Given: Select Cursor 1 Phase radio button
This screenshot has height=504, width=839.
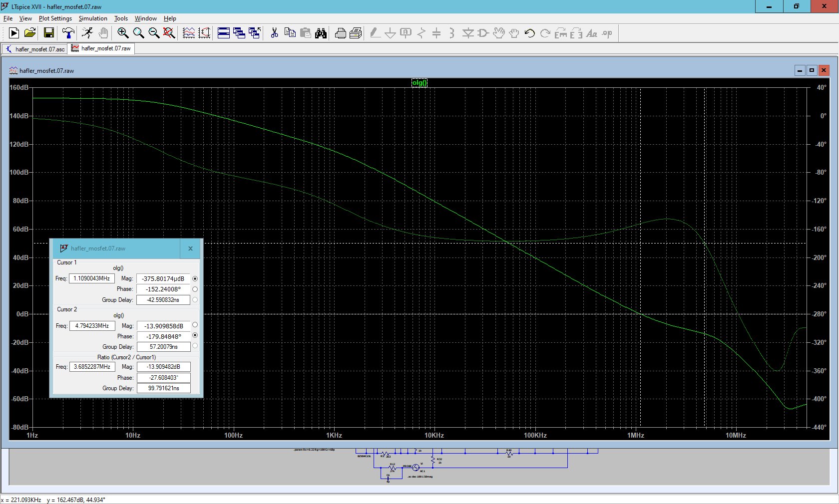Looking at the screenshot, I should pyautogui.click(x=195, y=289).
